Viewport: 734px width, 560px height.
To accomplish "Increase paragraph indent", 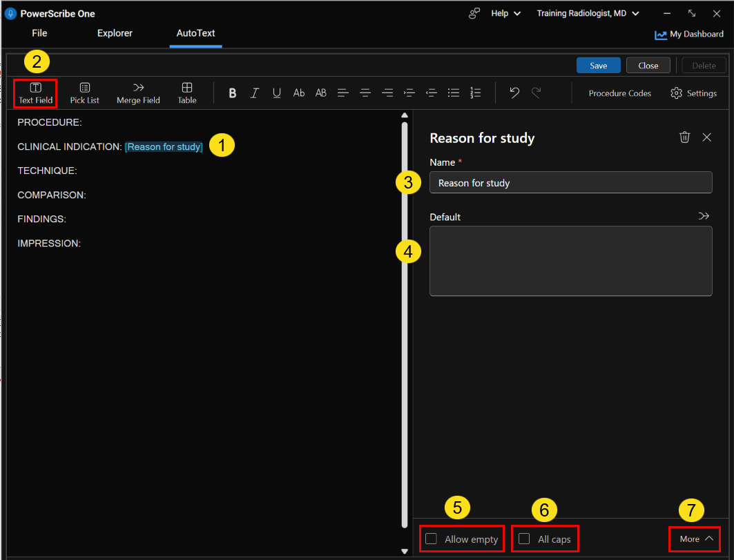I will 409,93.
